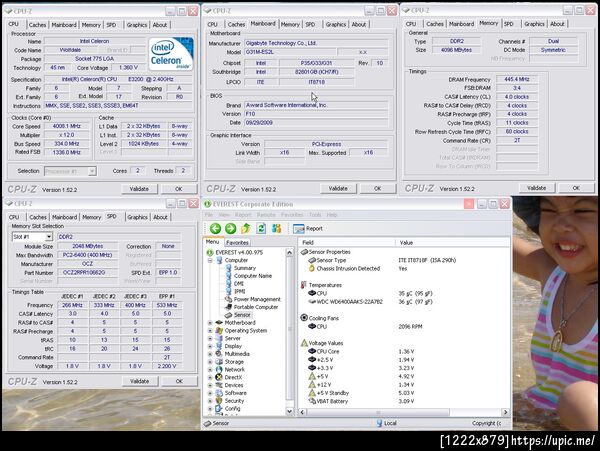Open the Favorites tab in EVEREST

point(237,243)
